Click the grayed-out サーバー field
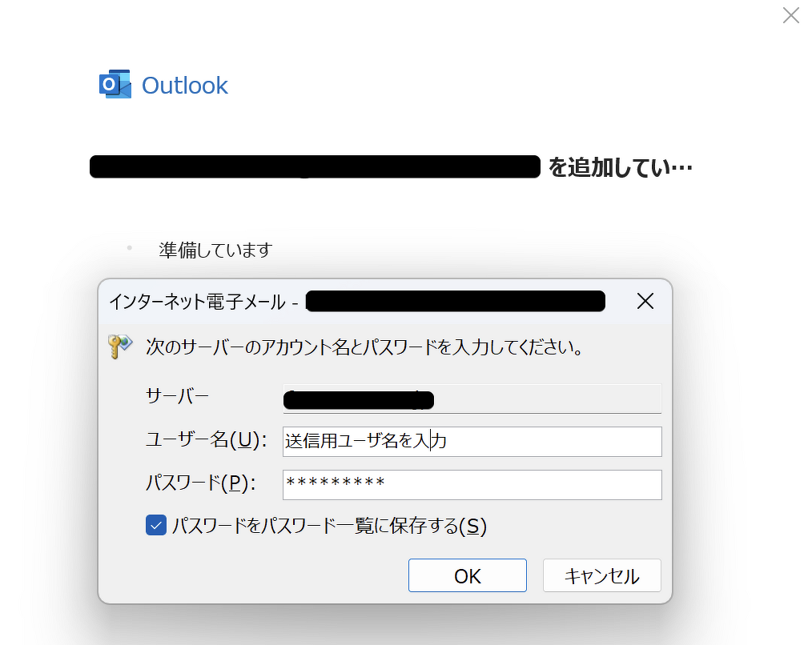Viewport: 812px width, 645px height. (x=472, y=398)
